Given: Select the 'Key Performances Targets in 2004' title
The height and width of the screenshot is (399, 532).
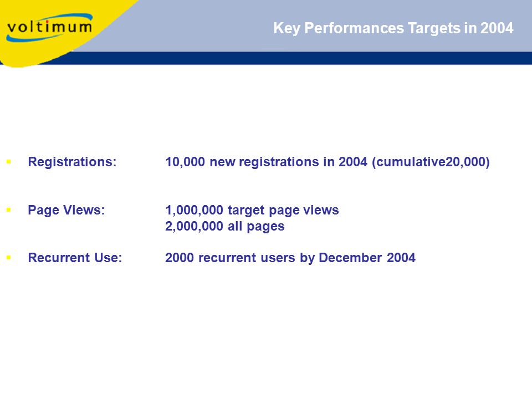Looking at the screenshot, I should click(393, 28).
